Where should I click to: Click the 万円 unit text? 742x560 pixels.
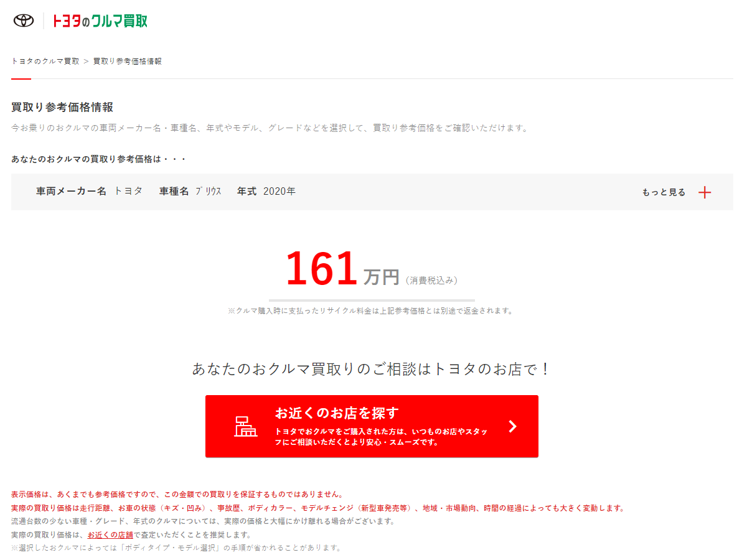(x=382, y=277)
